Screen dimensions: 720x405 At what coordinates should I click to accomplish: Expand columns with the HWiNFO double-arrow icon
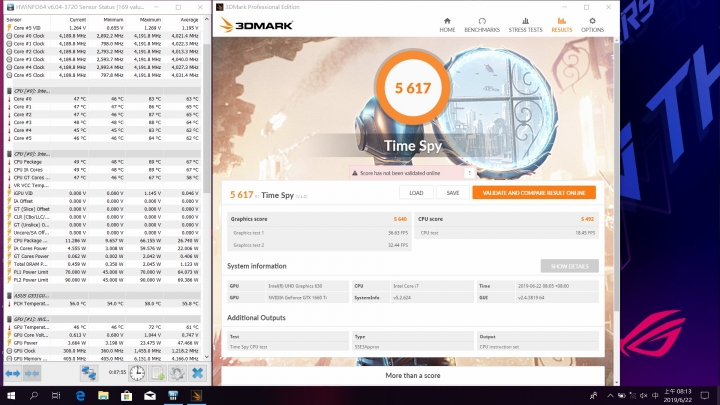coord(13,373)
